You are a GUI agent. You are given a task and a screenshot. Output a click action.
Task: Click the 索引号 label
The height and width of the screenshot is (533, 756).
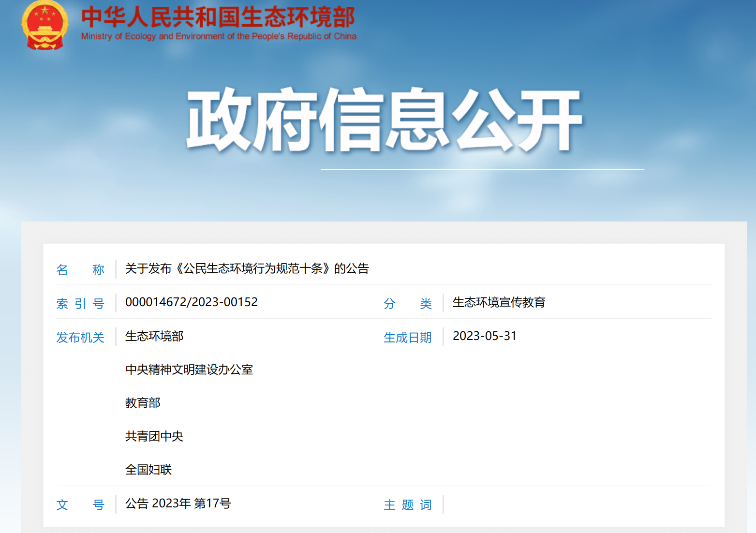tap(80, 303)
